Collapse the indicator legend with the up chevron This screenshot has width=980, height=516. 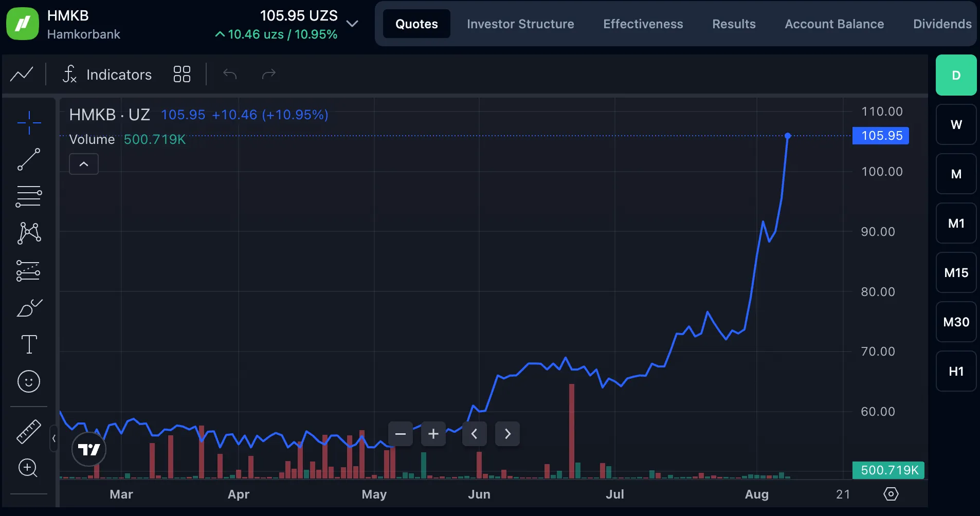[x=84, y=164]
